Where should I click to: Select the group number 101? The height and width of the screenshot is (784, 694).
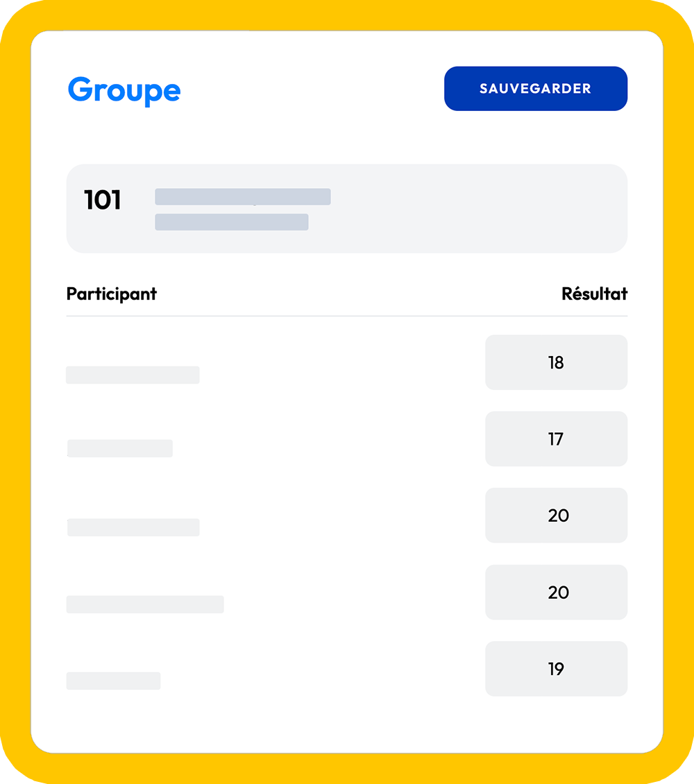tap(103, 201)
